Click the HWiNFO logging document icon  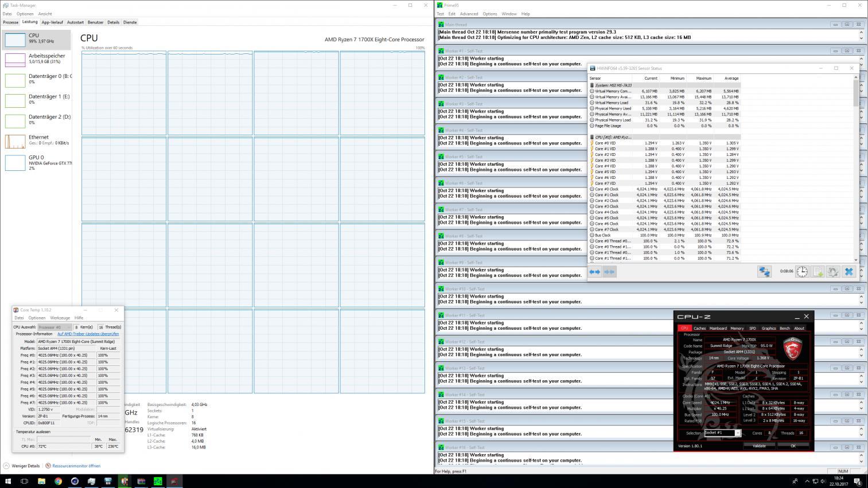click(818, 272)
